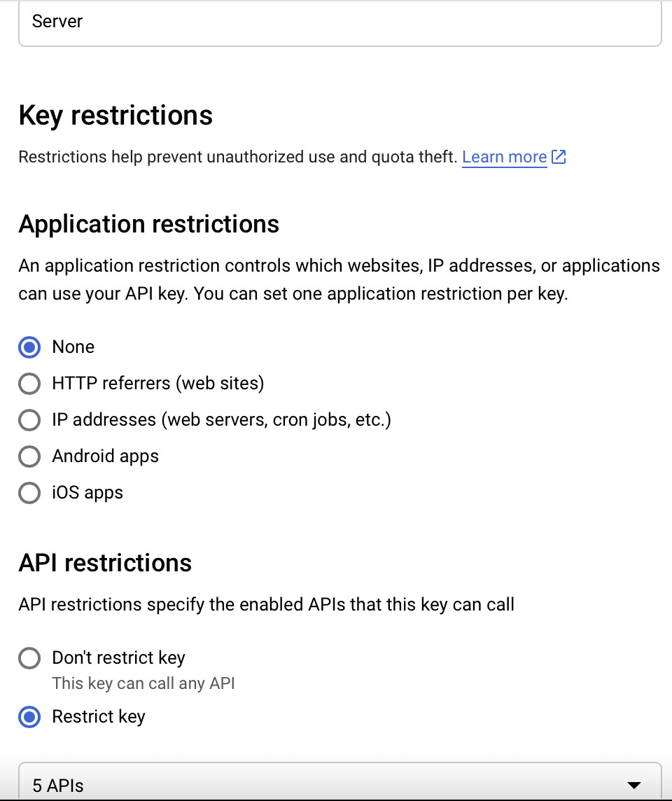Pick the iOS apps radio button
Image resolution: width=672 pixels, height=801 pixels.
click(29, 493)
